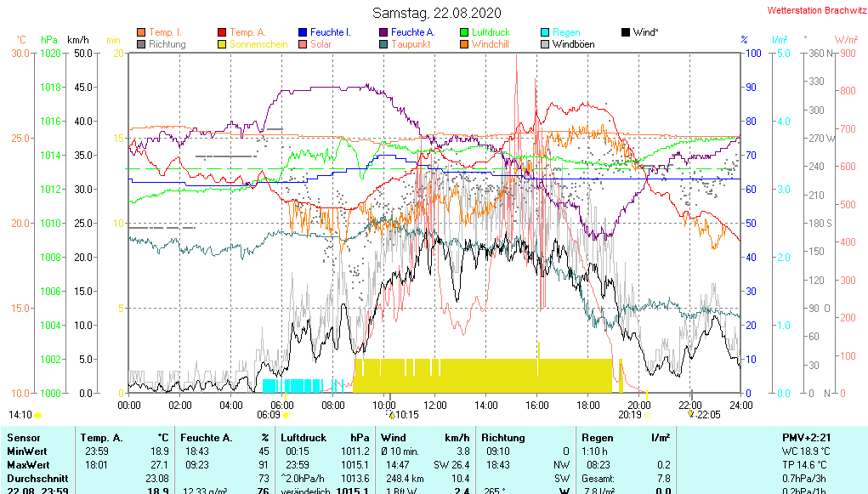Click the yellow Sonnenschein legend square
Screen dimensions: 868x494
(223, 44)
